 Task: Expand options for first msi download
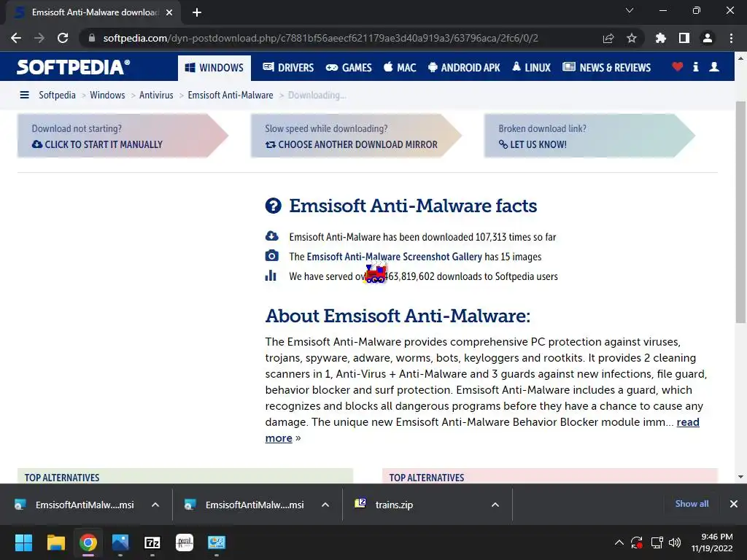click(x=155, y=505)
